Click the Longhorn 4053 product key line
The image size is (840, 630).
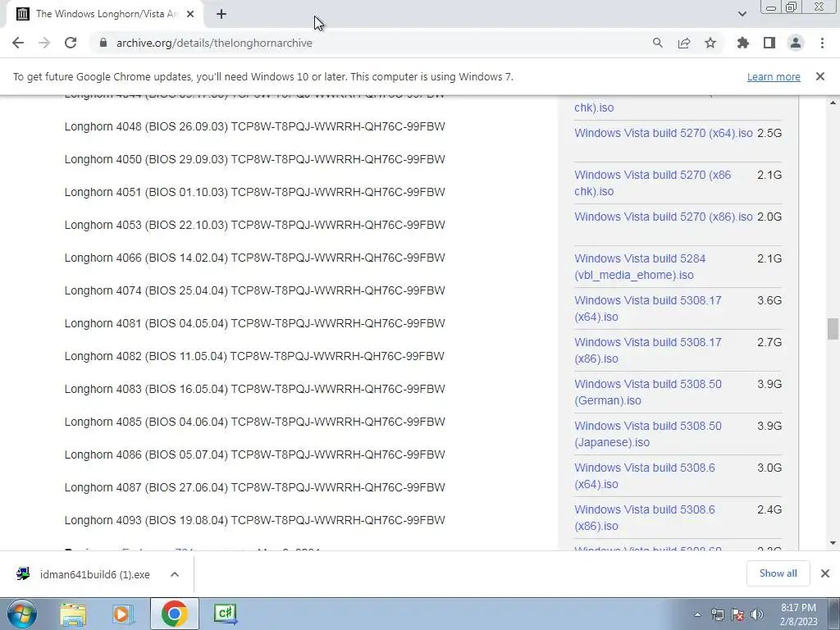pyautogui.click(x=254, y=225)
